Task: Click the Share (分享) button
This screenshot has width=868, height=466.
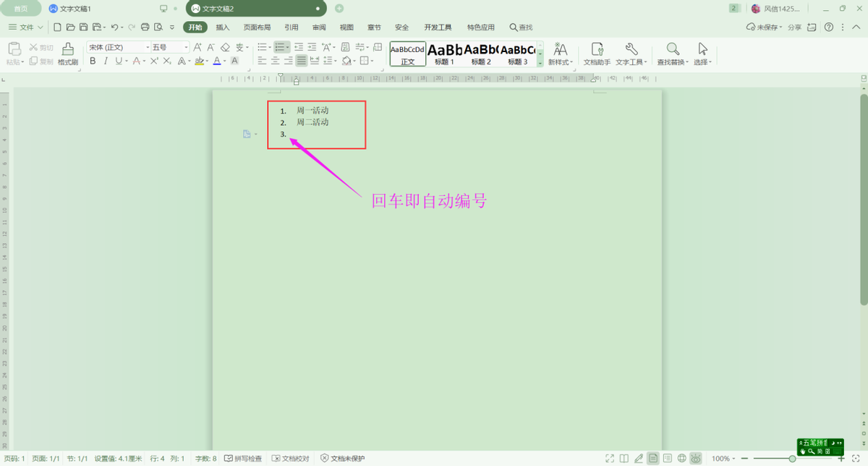Action: coord(794,27)
